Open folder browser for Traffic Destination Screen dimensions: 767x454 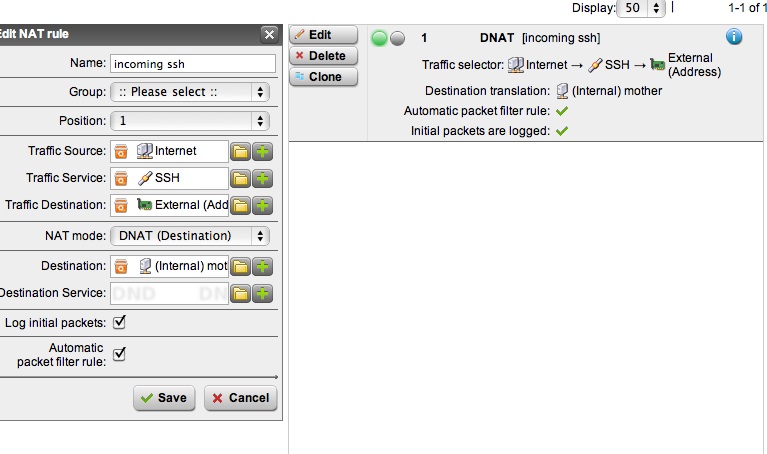[240, 205]
